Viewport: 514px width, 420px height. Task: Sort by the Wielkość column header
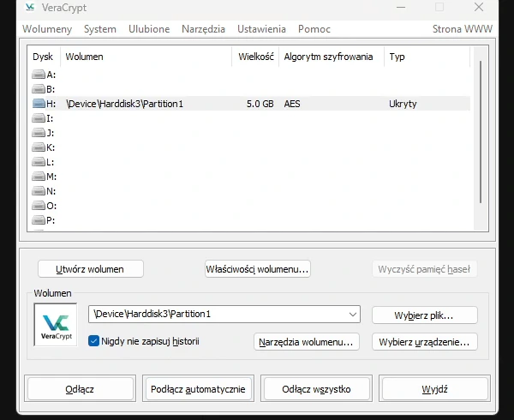[x=255, y=57]
